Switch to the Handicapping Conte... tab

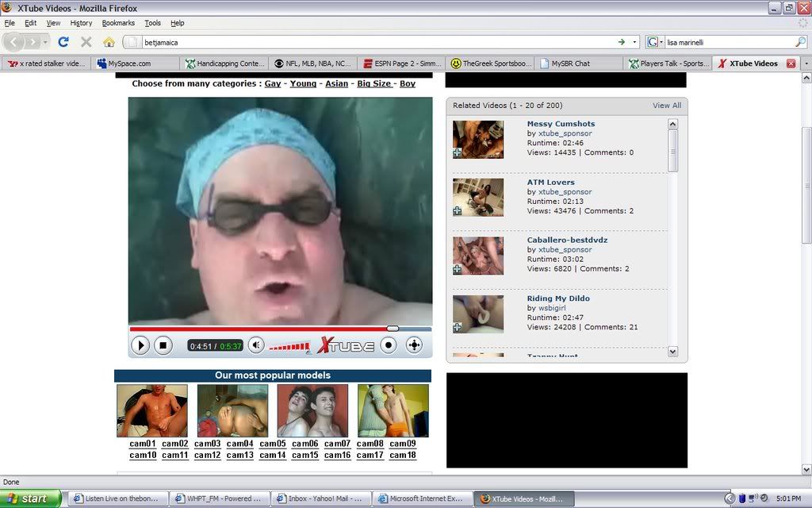[x=224, y=63]
